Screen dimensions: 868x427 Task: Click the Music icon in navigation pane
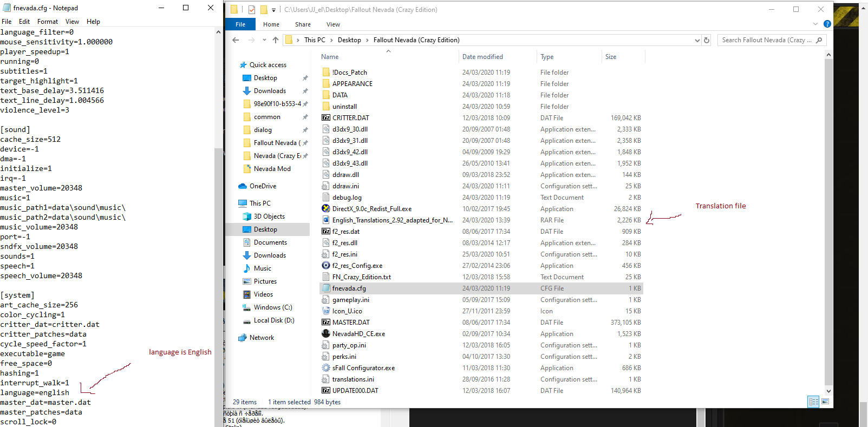click(247, 268)
